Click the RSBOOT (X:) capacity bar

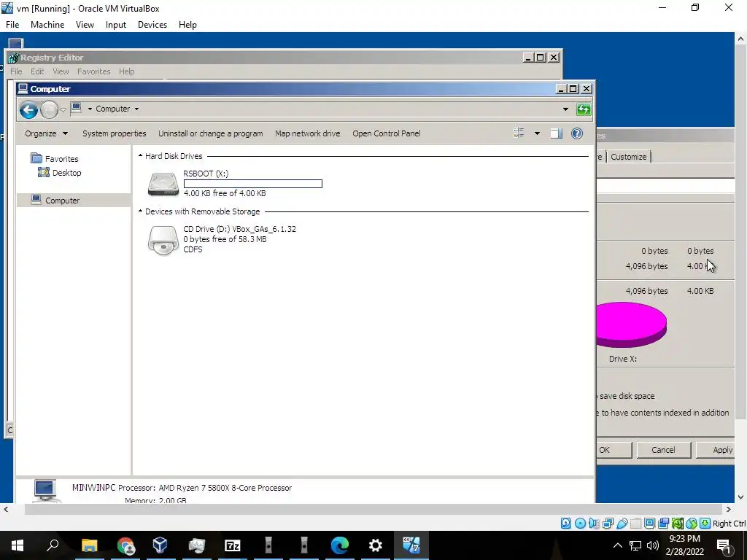click(x=253, y=184)
